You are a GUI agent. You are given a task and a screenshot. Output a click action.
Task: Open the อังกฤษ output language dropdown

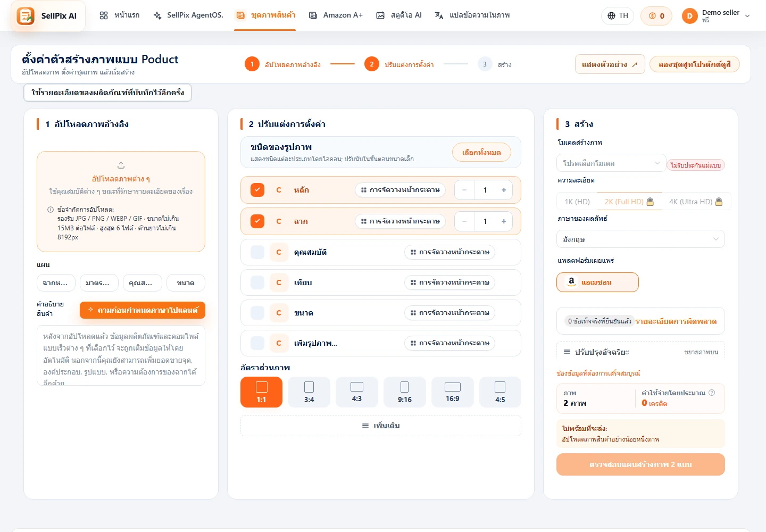[640, 239]
